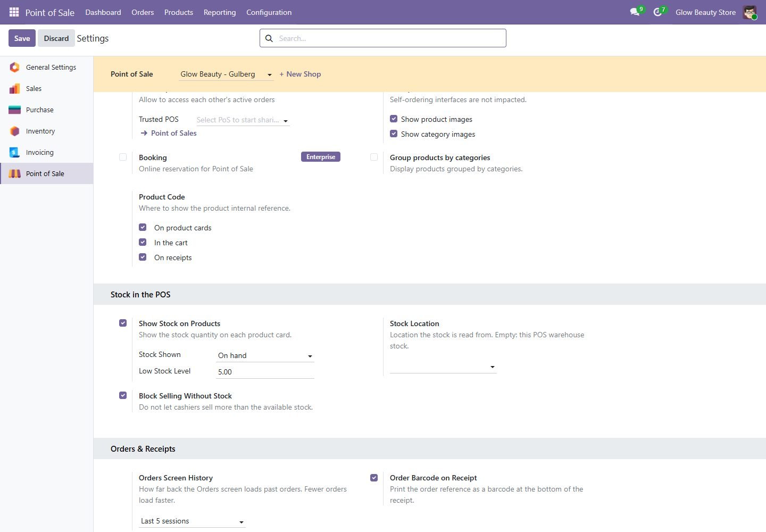This screenshot has width=766, height=532.
Task: Click the General Settings sidebar icon
Action: 15,67
